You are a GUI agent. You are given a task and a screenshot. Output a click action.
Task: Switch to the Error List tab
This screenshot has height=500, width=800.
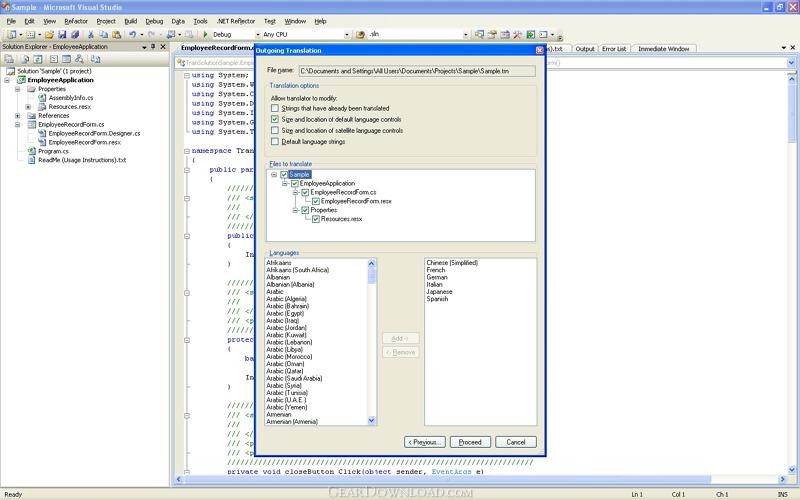(614, 48)
